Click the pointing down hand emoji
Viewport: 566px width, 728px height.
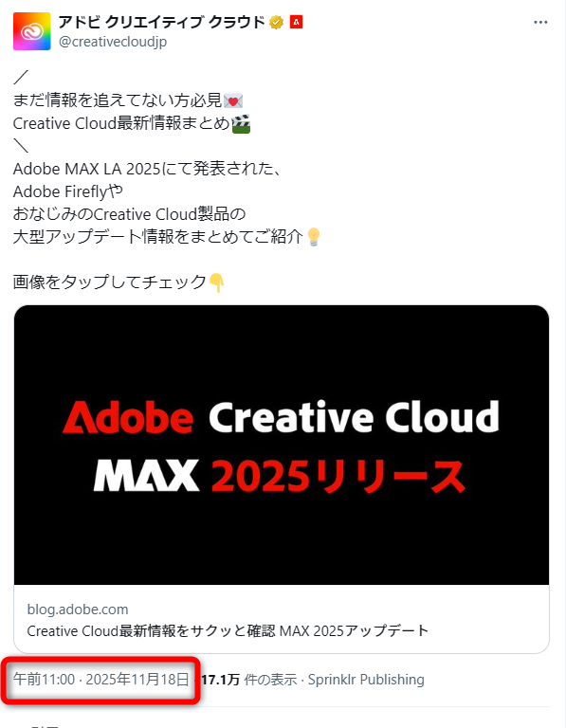click(x=216, y=282)
